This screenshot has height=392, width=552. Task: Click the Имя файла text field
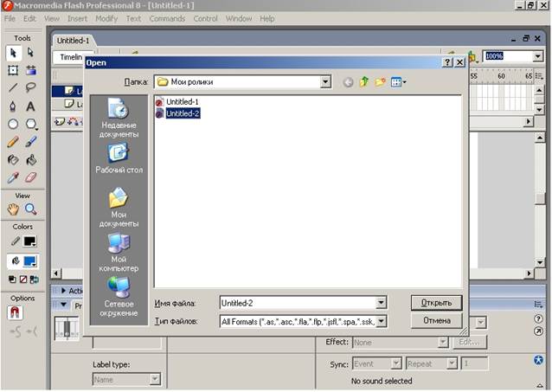pyautogui.click(x=298, y=303)
